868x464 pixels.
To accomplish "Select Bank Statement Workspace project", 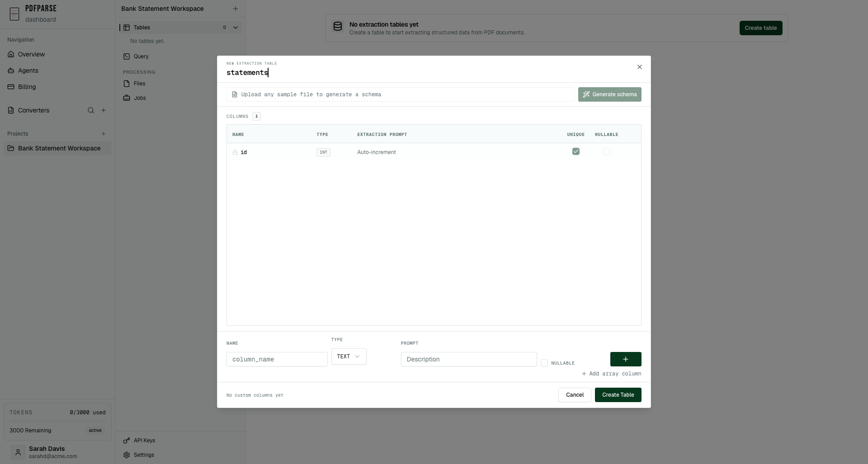I will [x=57, y=148].
